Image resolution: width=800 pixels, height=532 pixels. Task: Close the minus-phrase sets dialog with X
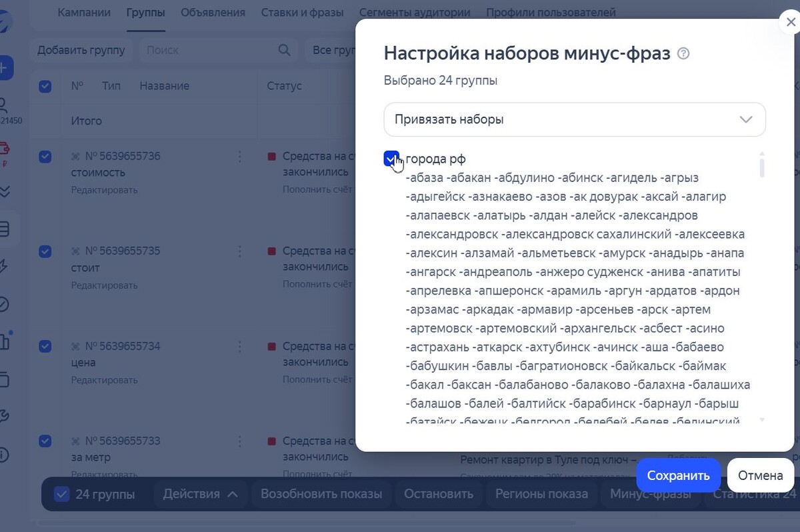pyautogui.click(x=791, y=23)
